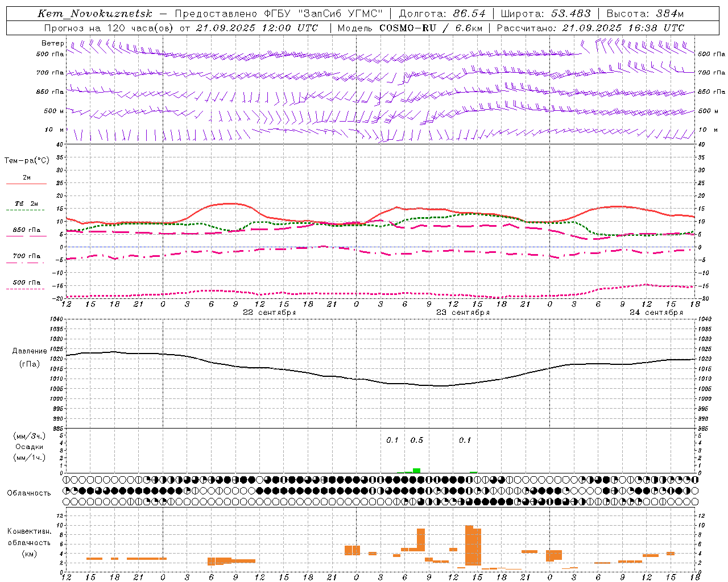Viewport: 728px width, 582px height.
Task: Click the dotted line sample under 500 гПа legend
Action: (26, 289)
